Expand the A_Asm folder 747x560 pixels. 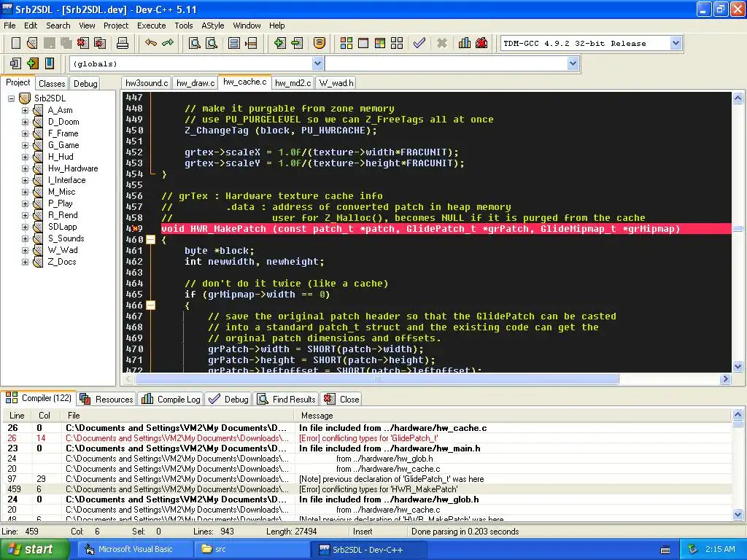point(25,110)
